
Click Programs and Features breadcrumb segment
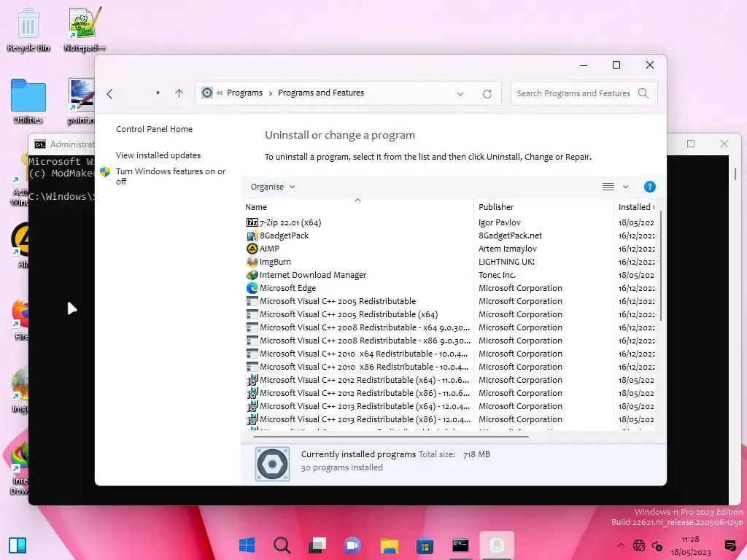tap(321, 93)
